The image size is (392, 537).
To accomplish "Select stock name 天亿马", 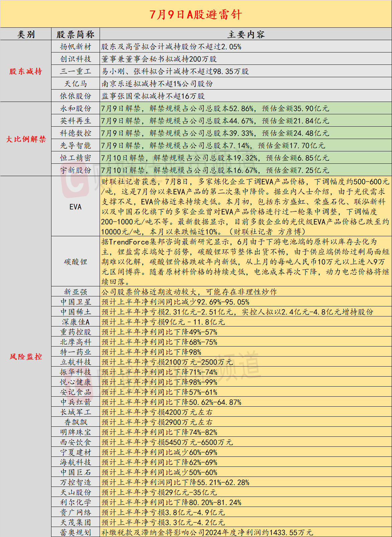I will coord(76,84).
